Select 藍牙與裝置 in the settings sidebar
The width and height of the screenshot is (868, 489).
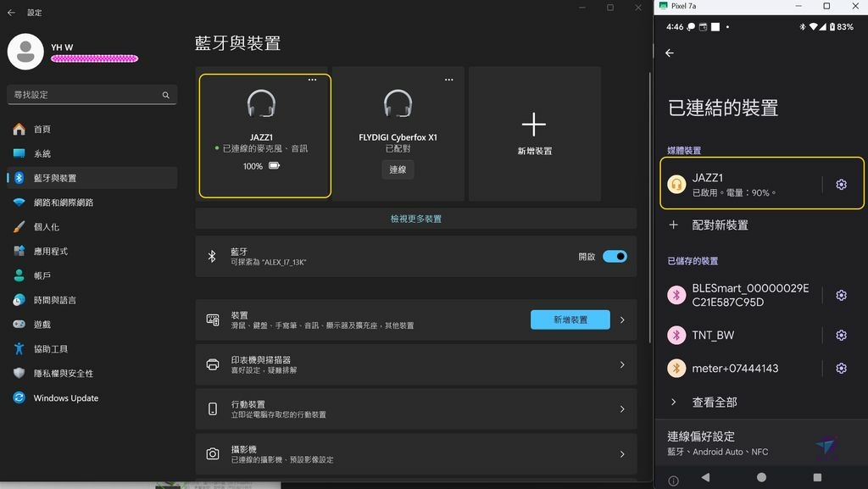tap(92, 178)
